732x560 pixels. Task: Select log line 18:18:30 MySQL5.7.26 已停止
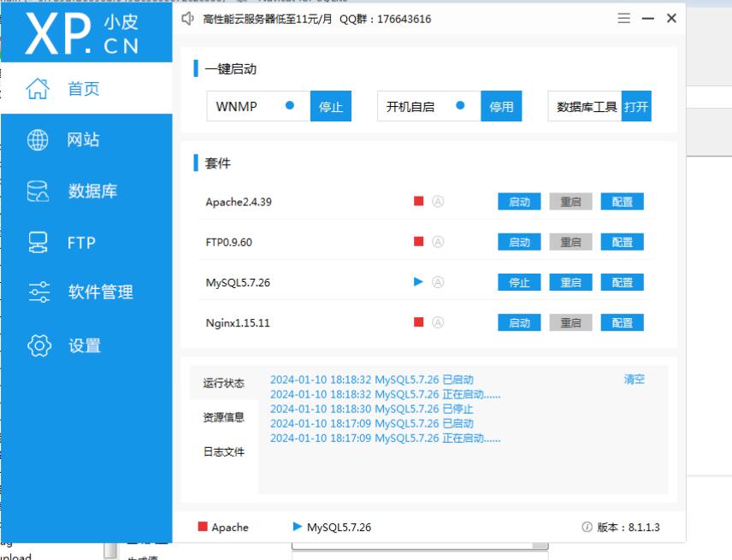pos(372,409)
